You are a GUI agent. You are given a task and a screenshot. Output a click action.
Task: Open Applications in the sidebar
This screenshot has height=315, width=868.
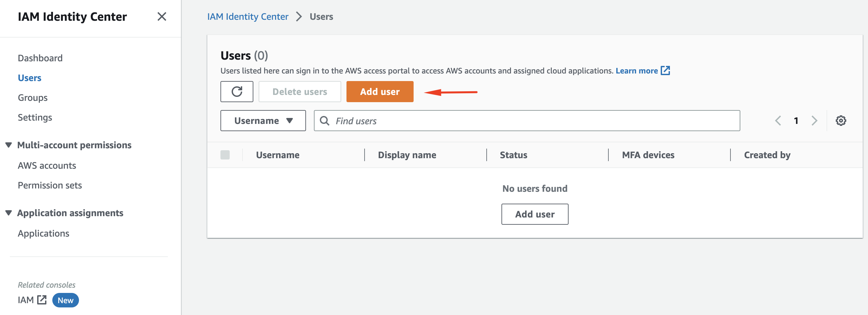pyautogui.click(x=43, y=233)
